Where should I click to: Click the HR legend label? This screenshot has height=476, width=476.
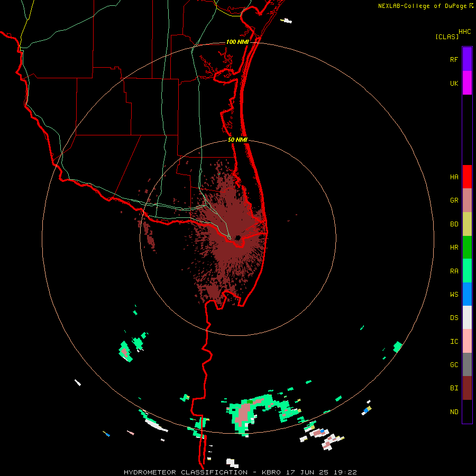point(454,248)
